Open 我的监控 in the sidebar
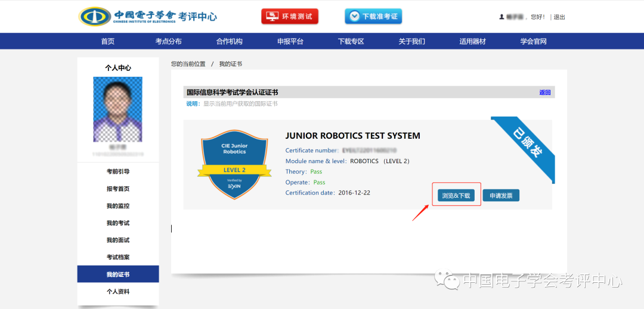 tap(118, 206)
